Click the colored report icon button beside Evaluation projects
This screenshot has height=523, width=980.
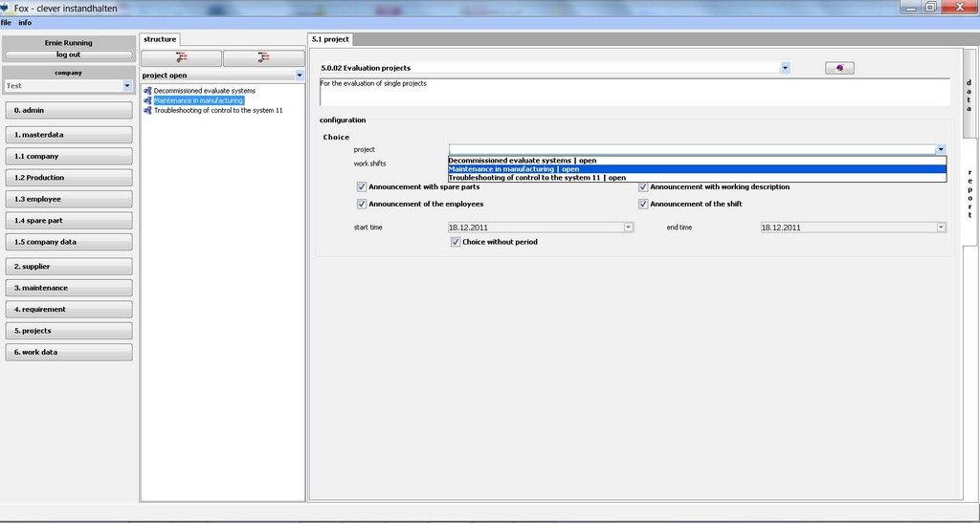[x=839, y=68]
